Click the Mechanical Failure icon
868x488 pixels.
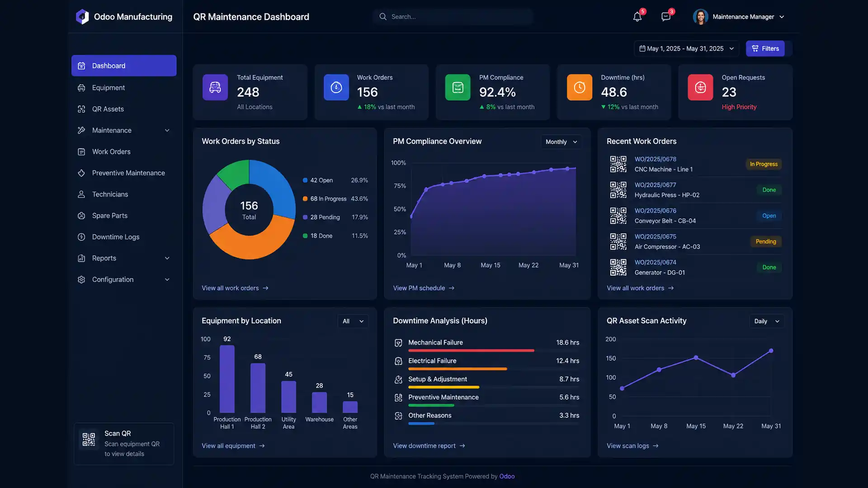pos(398,343)
